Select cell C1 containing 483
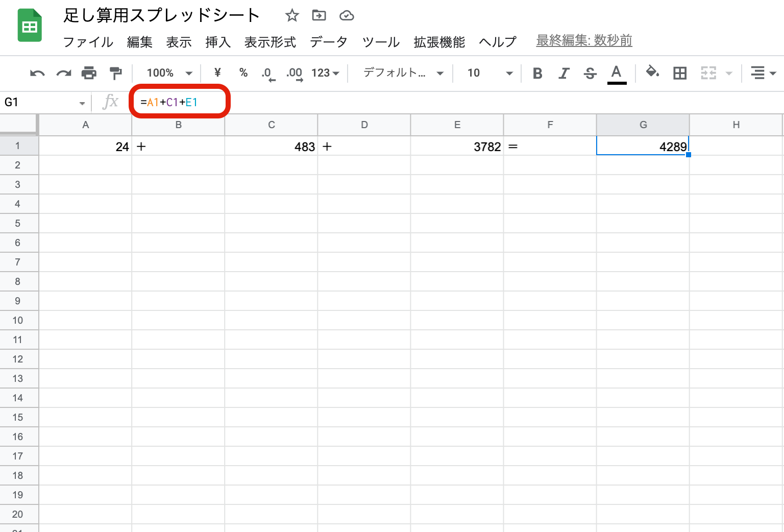 click(271, 146)
